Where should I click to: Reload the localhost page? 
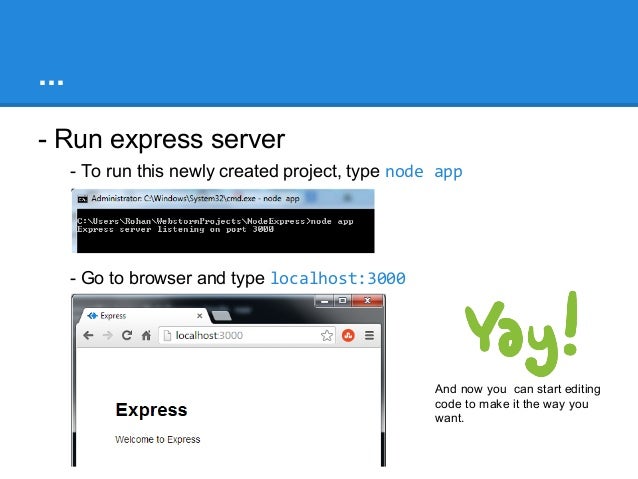tap(127, 335)
